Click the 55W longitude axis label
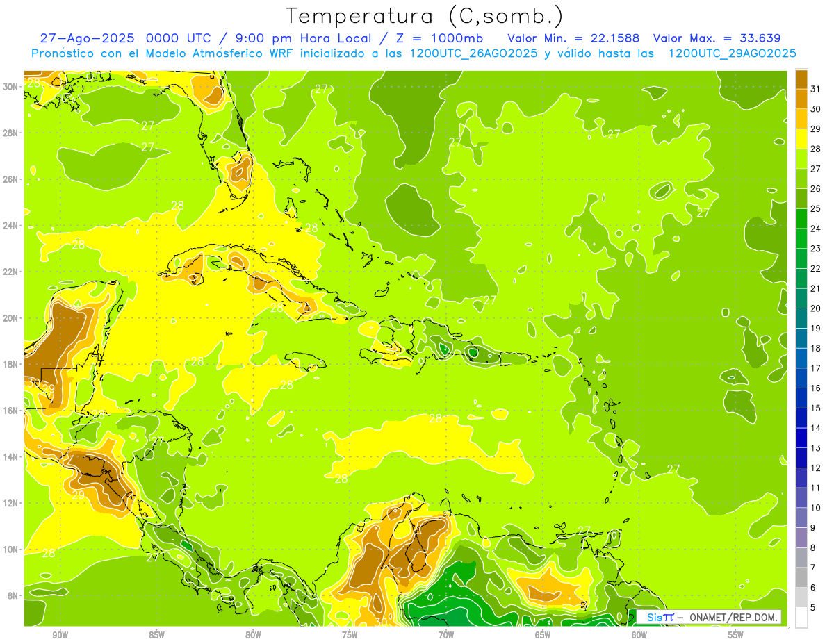 tap(736, 635)
